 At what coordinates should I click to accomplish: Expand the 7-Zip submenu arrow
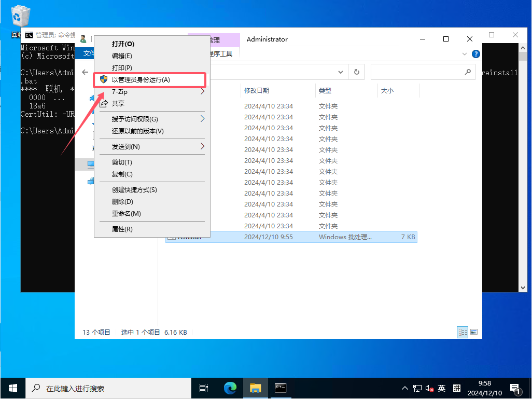coord(203,91)
